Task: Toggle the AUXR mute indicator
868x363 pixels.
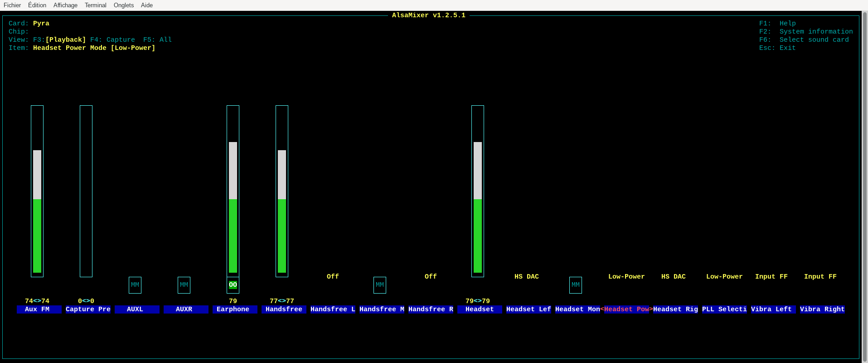Action: pyautogui.click(x=184, y=285)
